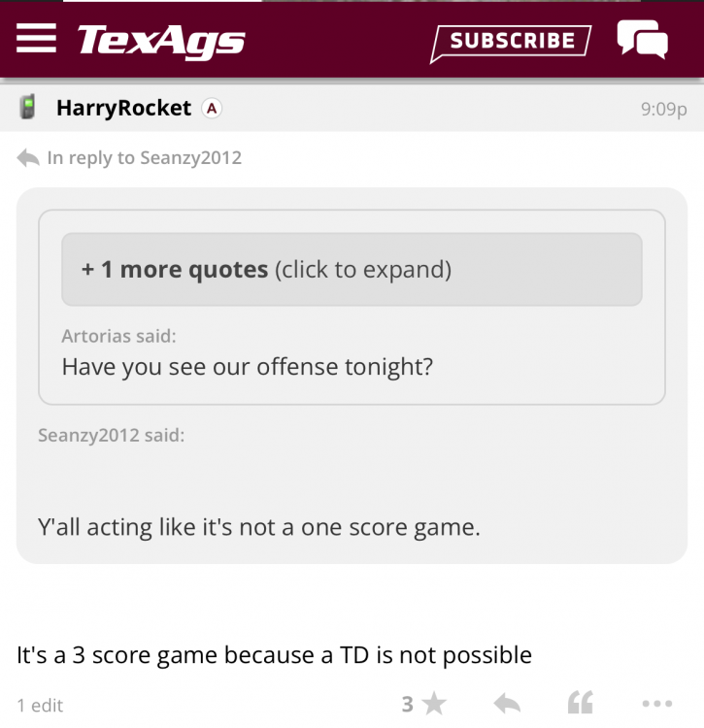The width and height of the screenshot is (704, 728).
Task: Go to the Seanzy2012 parent post link
Action: [x=190, y=157]
